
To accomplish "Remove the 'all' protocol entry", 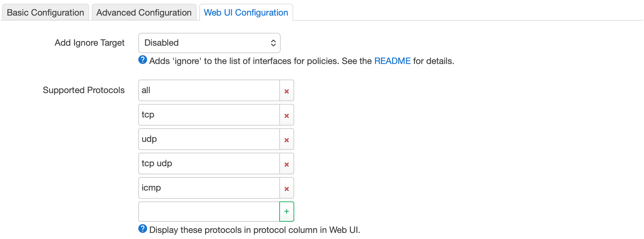I will pyautogui.click(x=286, y=90).
